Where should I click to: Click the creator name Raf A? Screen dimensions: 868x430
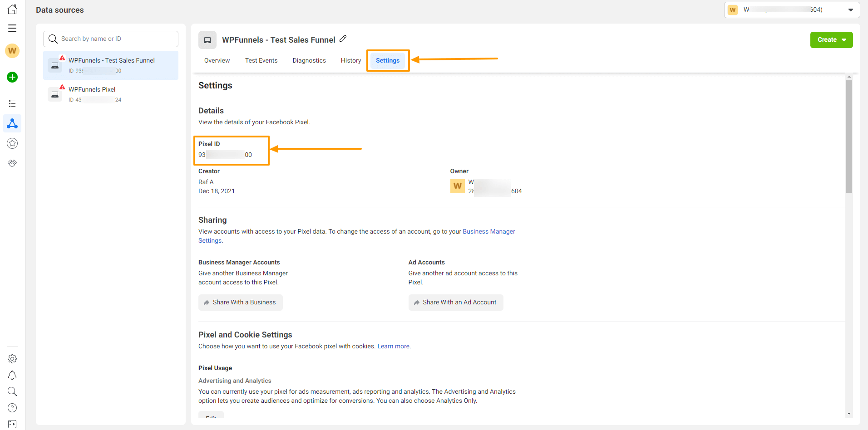(206, 182)
